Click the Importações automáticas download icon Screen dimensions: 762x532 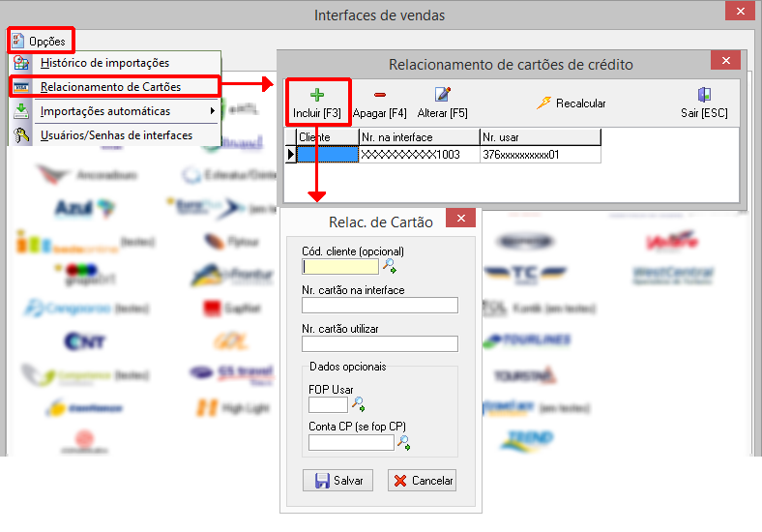(x=21, y=111)
